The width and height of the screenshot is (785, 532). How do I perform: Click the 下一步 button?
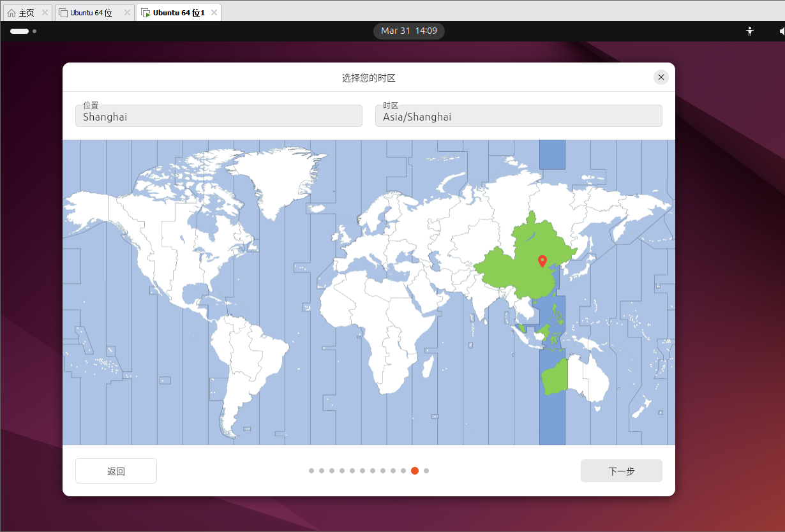(622, 471)
